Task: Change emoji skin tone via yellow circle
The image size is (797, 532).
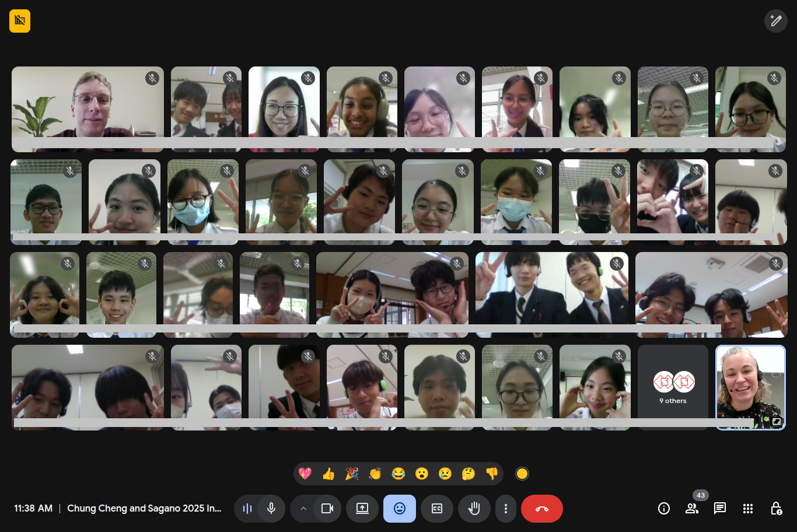Action: (522, 474)
